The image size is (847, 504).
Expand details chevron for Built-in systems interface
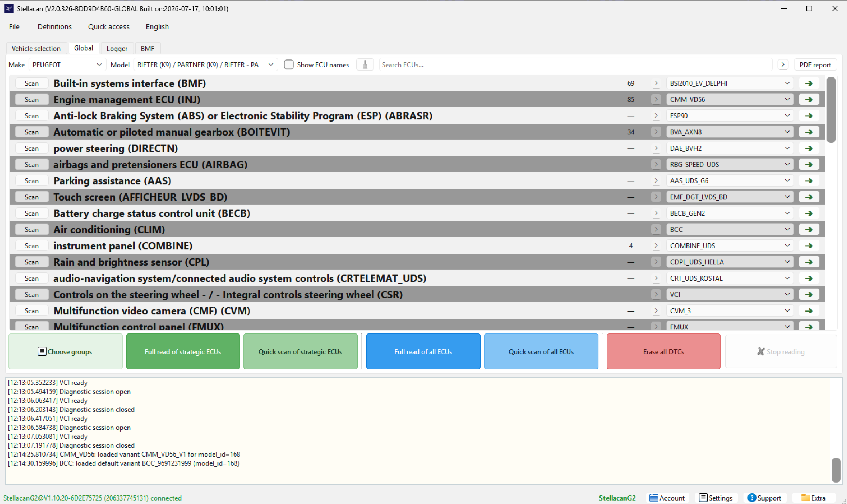click(656, 83)
